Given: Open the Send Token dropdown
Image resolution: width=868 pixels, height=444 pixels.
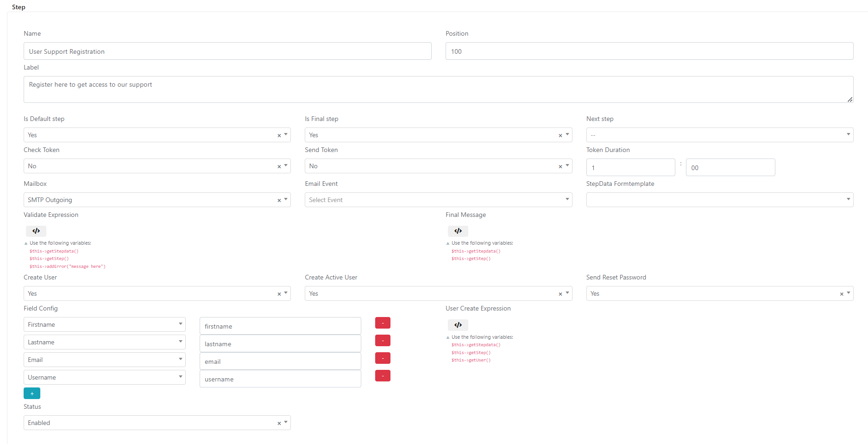Looking at the screenshot, I should pyautogui.click(x=438, y=166).
